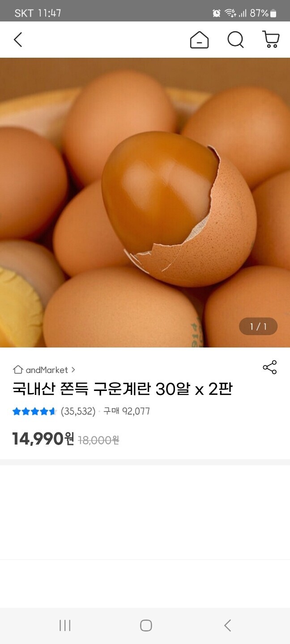The image size is (290, 644).
Task: Open the home icon in header
Action: (199, 40)
